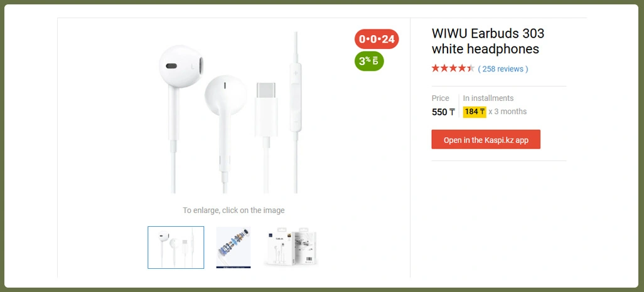Select the packaging box thumbnail
The width and height of the screenshot is (644, 292).
coord(291,246)
